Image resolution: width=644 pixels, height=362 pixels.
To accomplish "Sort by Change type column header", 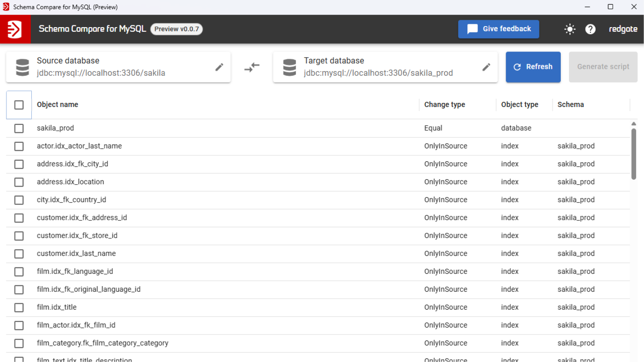I will 444,105.
